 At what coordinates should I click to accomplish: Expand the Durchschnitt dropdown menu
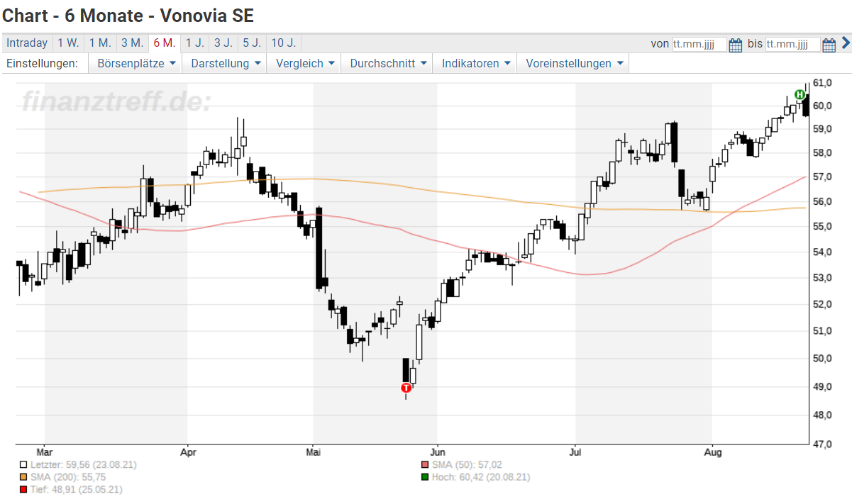pyautogui.click(x=387, y=63)
